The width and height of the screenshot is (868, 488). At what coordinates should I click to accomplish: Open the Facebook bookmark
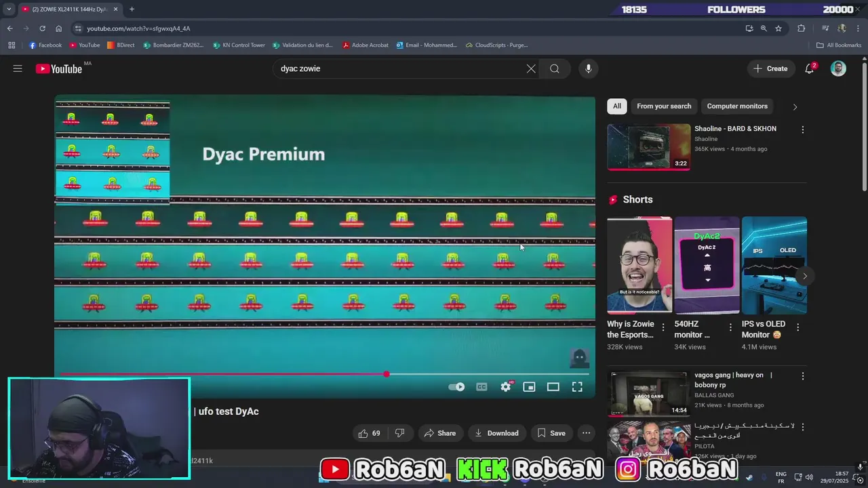(x=45, y=45)
